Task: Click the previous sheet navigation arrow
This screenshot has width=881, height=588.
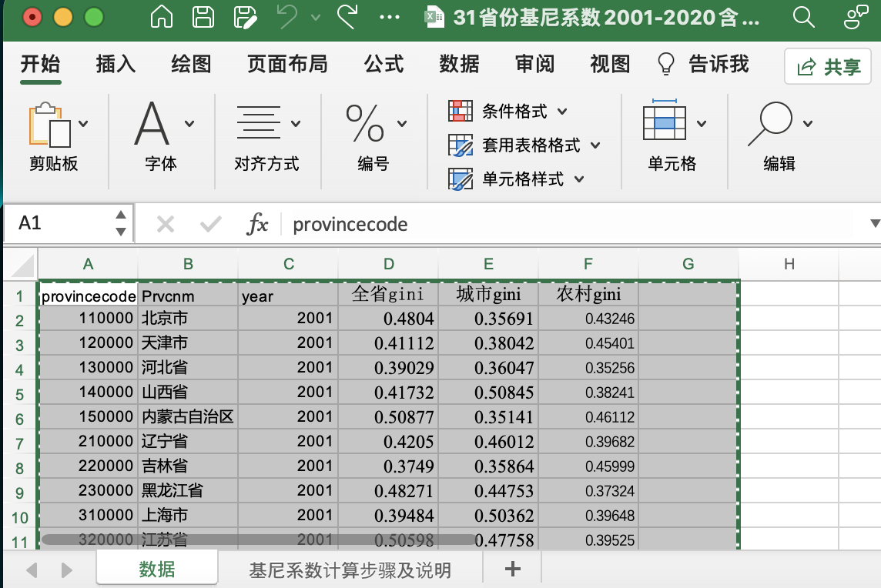Action: [x=32, y=570]
